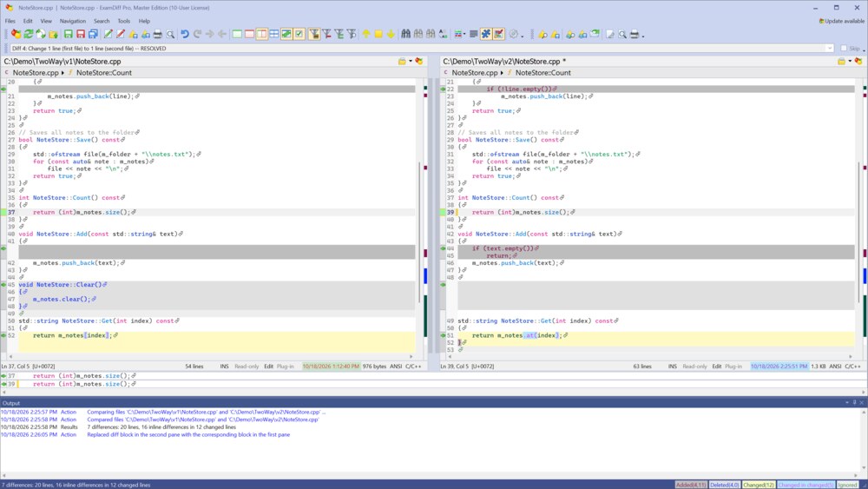868x489 pixels.
Task: Click the right pane breadcrumb arrow after NoteStore.cpp
Action: click(502, 73)
